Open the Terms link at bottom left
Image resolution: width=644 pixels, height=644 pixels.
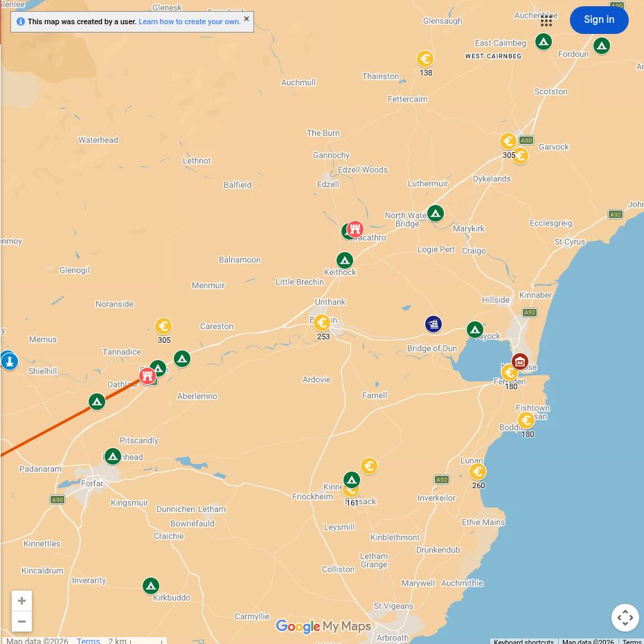click(89, 641)
